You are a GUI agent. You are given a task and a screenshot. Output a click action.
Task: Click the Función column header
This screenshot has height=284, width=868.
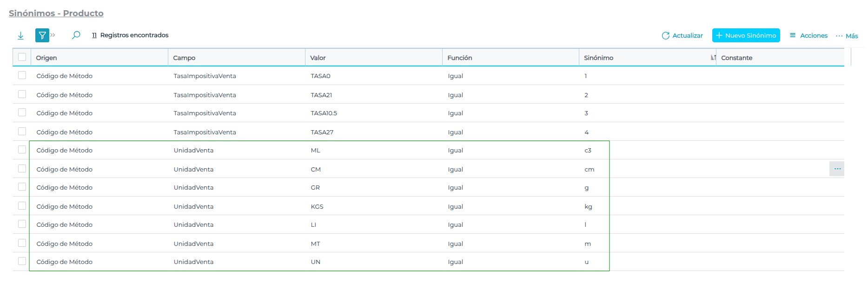point(459,58)
